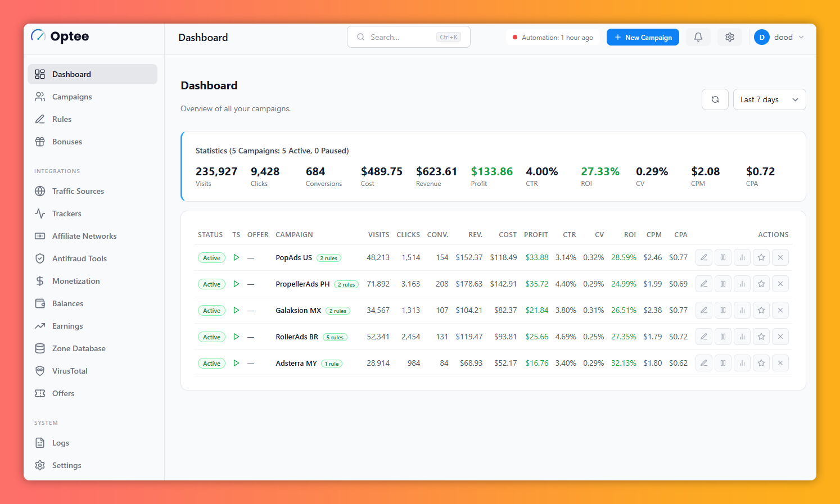Pause the PropellerAds PH campaign
The height and width of the screenshot is (504, 840).
pos(723,284)
